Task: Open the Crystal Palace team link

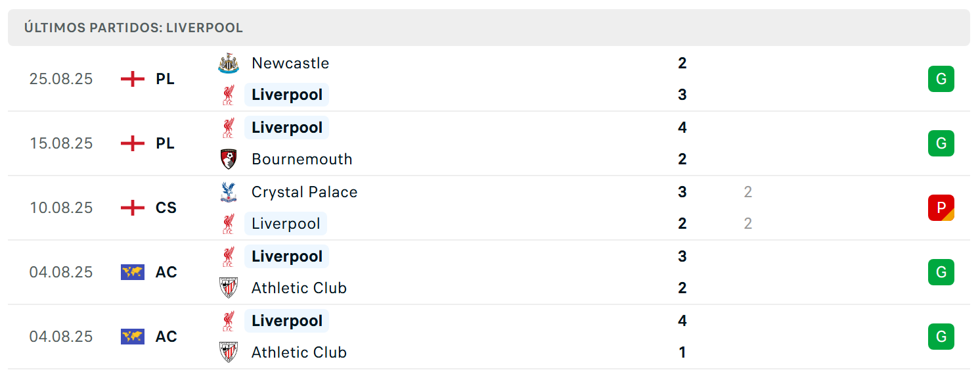Action: [x=305, y=192]
